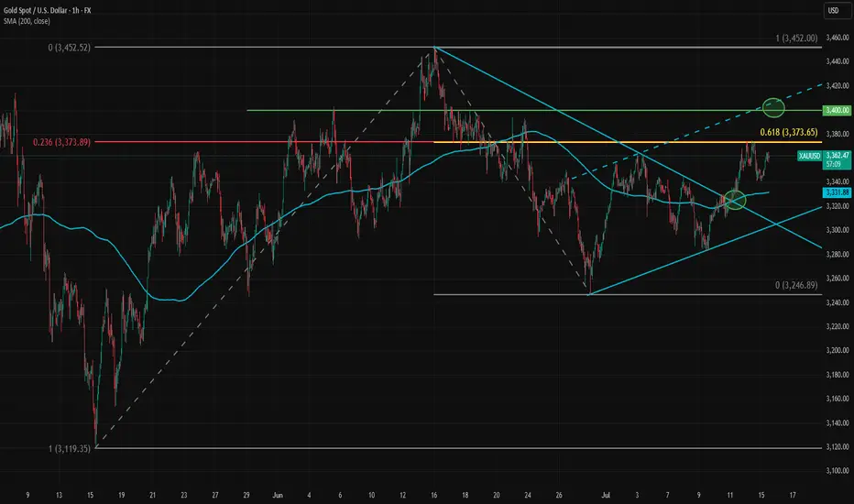This screenshot has width=854, height=504.
Task: Click the 3,240.00 price axis value
Action: (838, 302)
